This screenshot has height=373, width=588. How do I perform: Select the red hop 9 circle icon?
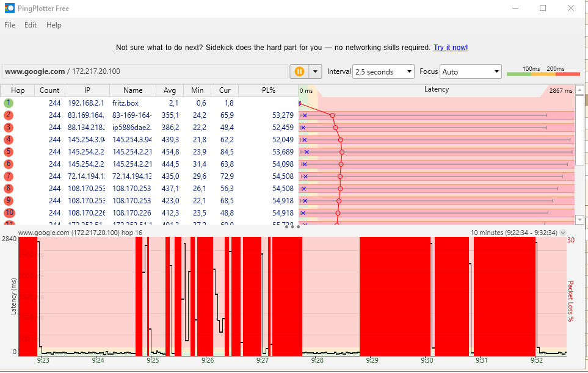[x=9, y=201]
